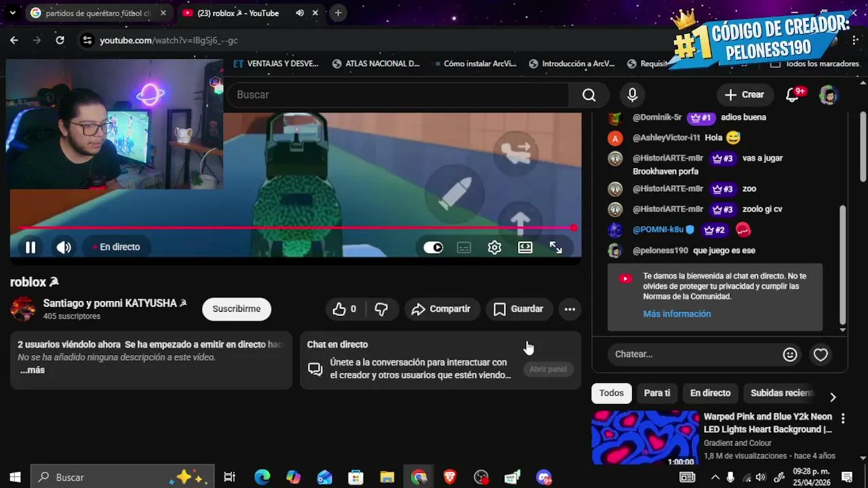
Task: Toggle the autoplay switch in player
Action: (x=433, y=247)
